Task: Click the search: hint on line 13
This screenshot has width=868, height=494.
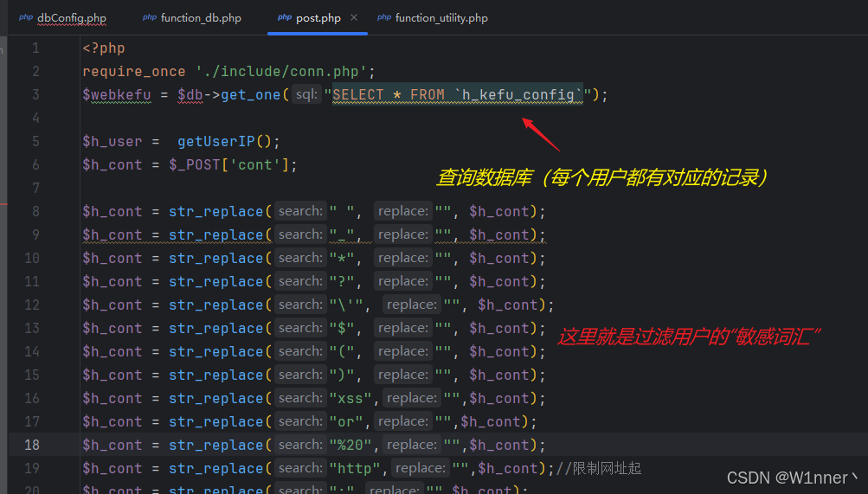Action: tap(300, 328)
